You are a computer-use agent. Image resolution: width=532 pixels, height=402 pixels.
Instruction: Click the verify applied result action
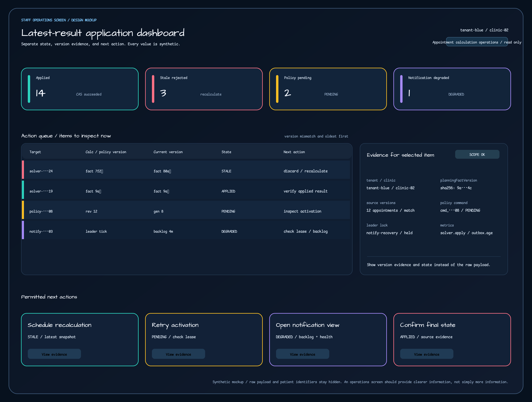(x=306, y=191)
